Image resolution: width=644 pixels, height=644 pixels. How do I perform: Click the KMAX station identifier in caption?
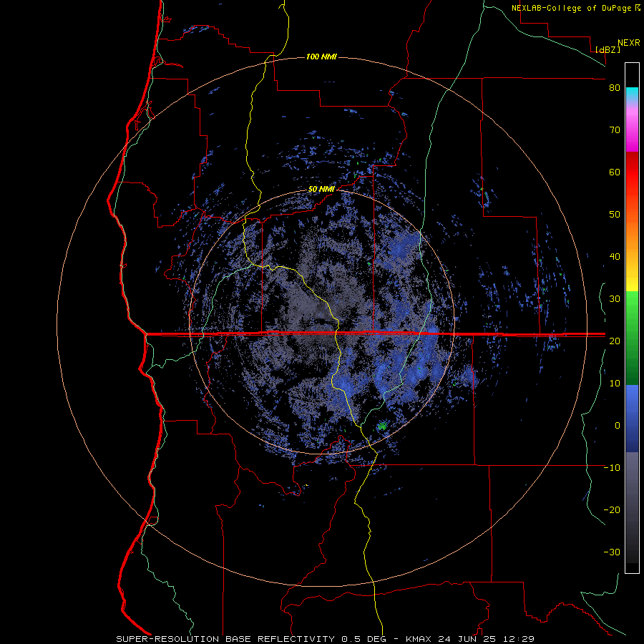419,639
